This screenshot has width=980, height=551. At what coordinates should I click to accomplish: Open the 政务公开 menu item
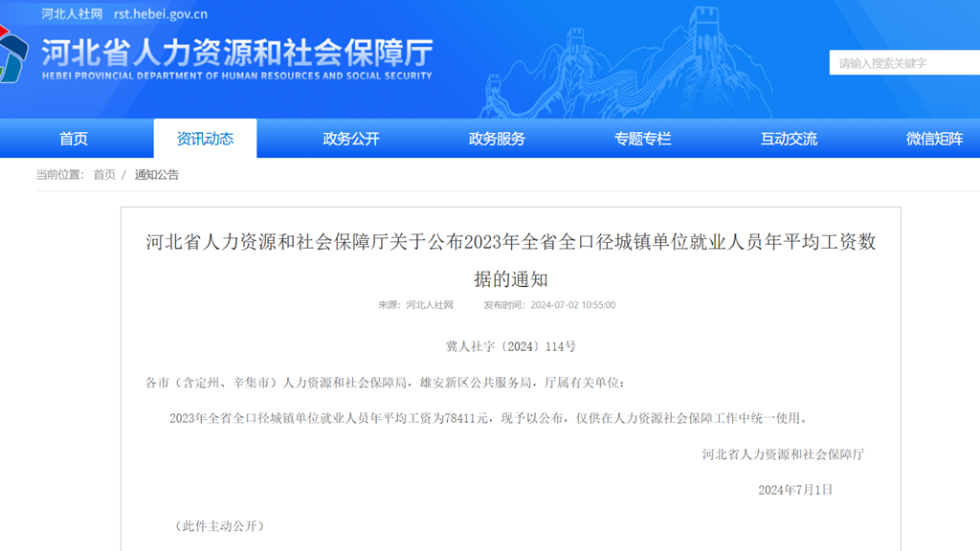tap(350, 139)
